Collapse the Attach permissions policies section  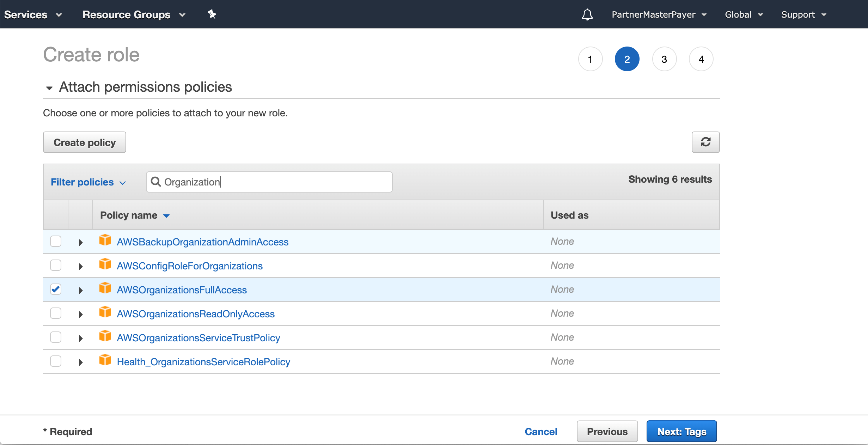tap(49, 88)
